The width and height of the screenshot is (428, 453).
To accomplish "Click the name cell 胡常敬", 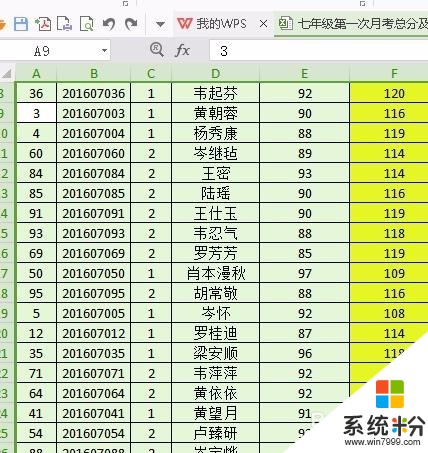I will pos(215,293).
